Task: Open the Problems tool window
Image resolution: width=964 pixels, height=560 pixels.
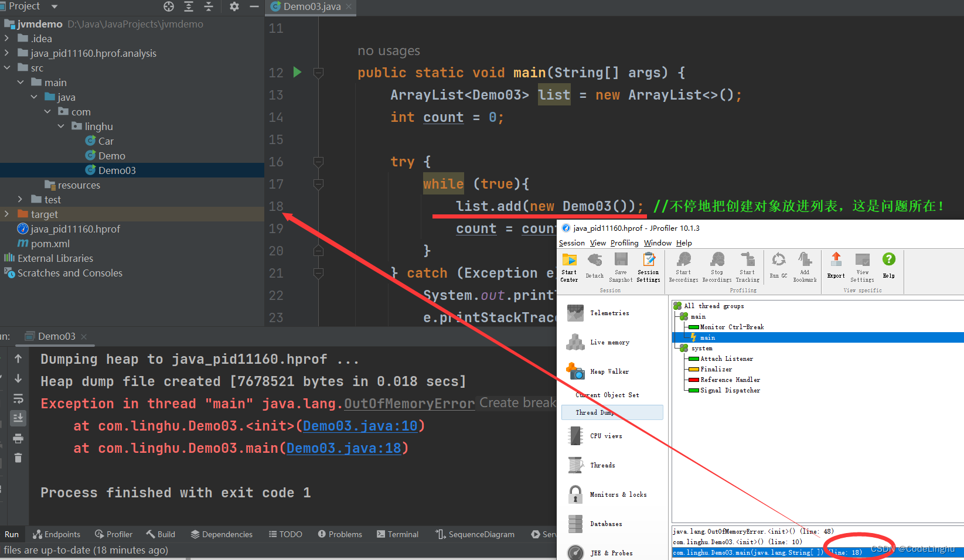Action: click(x=340, y=534)
